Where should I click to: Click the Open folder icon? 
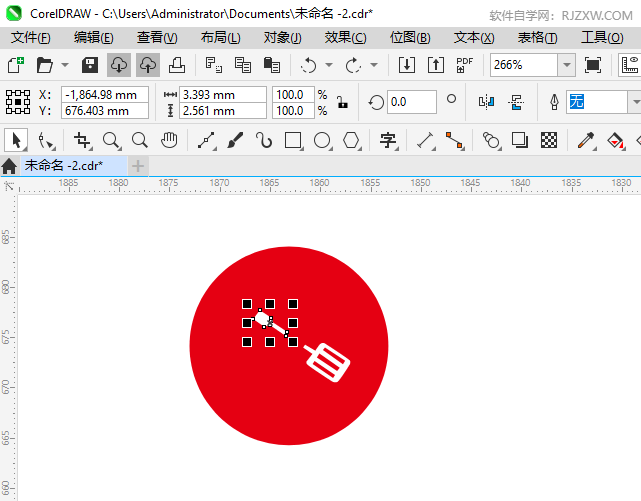click(44, 65)
